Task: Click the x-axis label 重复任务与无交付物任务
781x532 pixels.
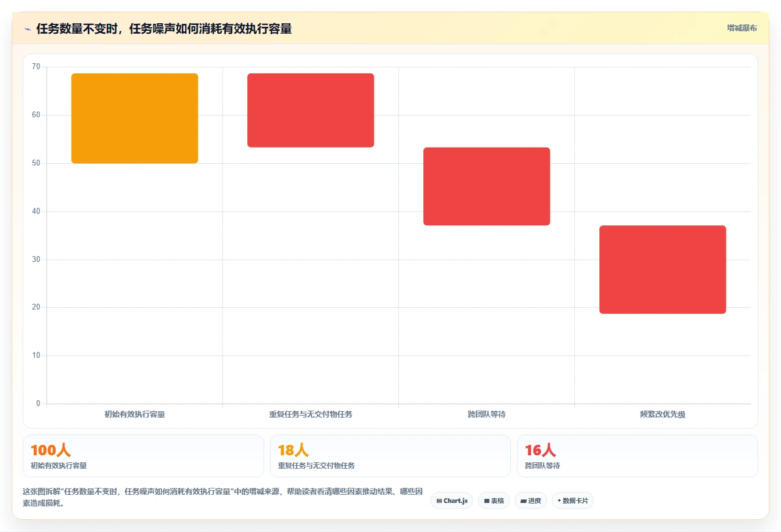Action: pos(311,414)
